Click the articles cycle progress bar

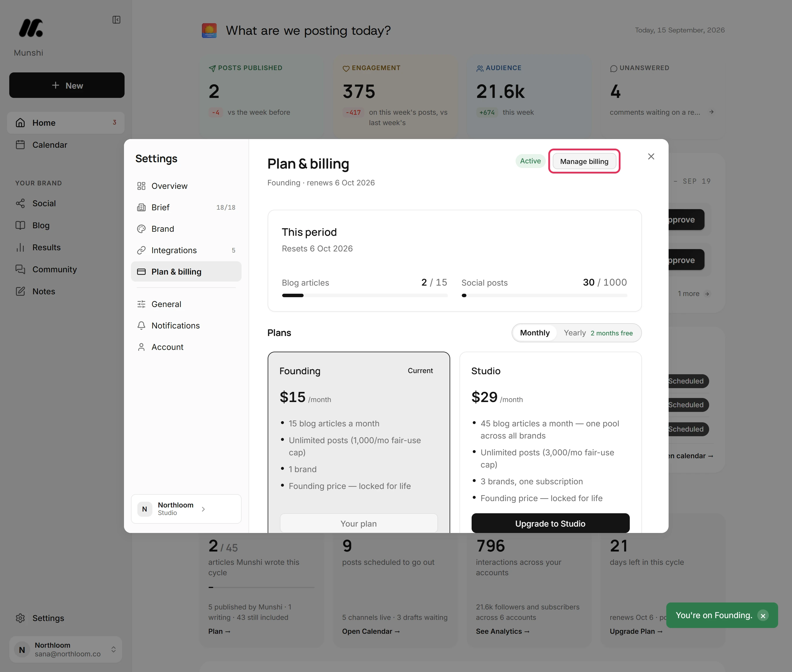(x=261, y=587)
